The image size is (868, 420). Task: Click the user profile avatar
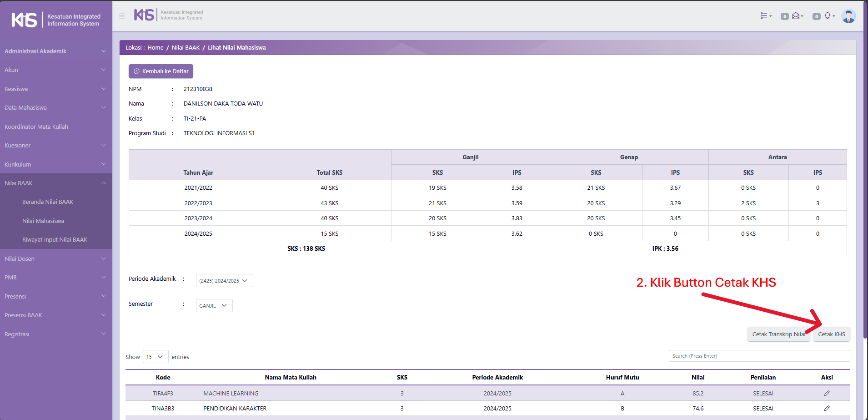click(x=848, y=16)
